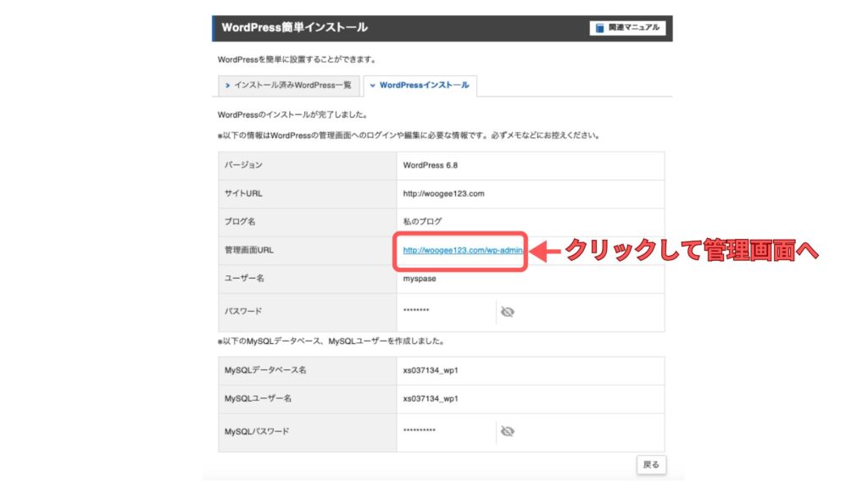The image size is (868, 488).
Task: Select the site URL http://woogee123.com text
Action: [x=443, y=194]
